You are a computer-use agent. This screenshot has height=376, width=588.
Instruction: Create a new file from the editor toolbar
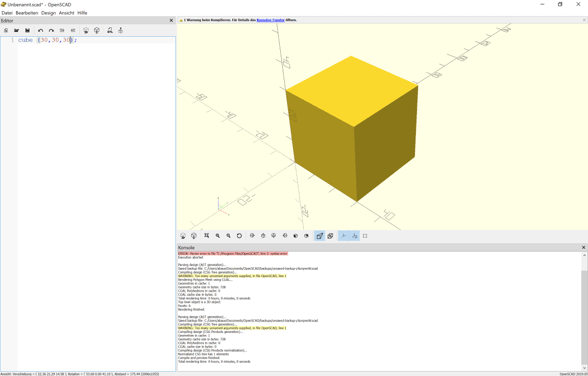click(6, 30)
